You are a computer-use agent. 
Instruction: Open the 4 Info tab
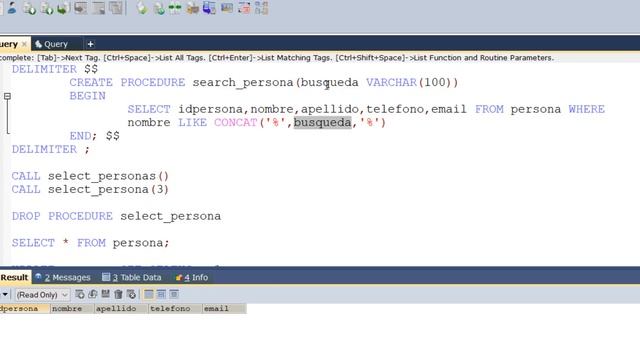click(192, 278)
